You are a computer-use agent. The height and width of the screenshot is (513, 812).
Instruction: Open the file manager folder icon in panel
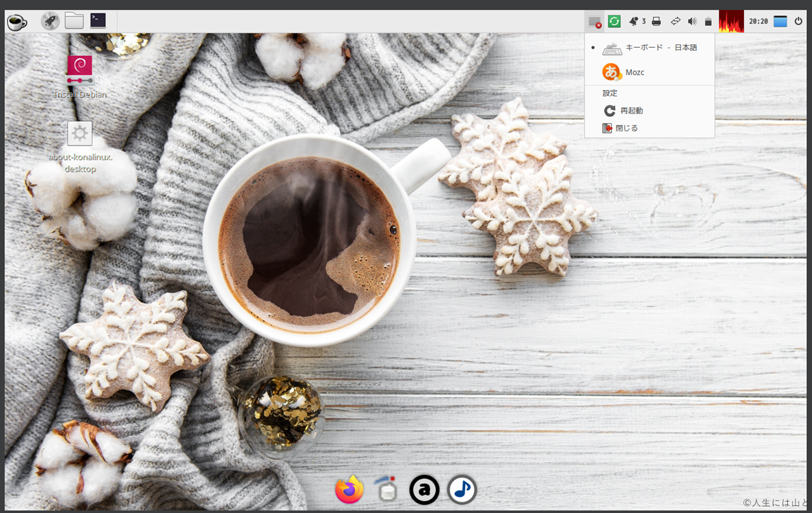click(74, 21)
